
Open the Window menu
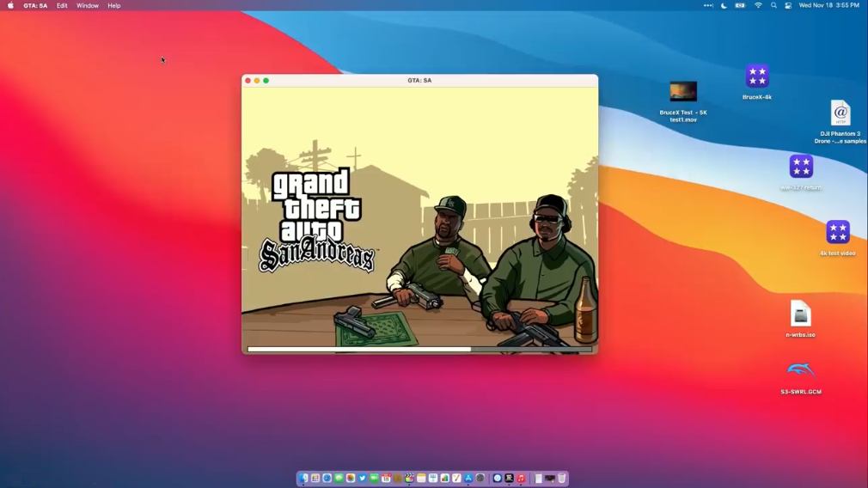click(88, 5)
